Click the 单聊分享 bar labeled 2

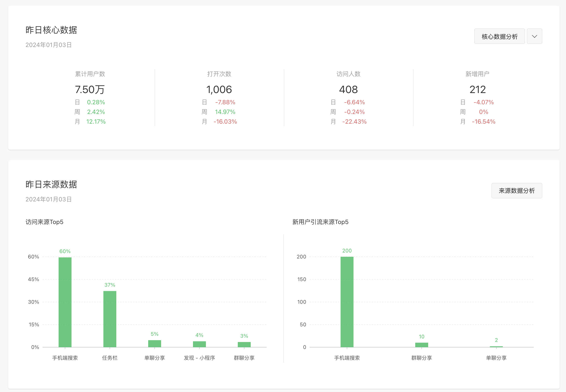[496, 347]
